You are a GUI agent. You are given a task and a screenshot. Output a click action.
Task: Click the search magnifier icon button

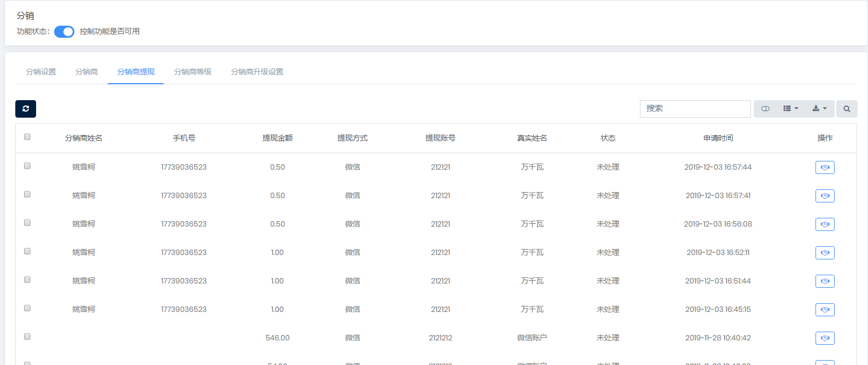point(846,109)
